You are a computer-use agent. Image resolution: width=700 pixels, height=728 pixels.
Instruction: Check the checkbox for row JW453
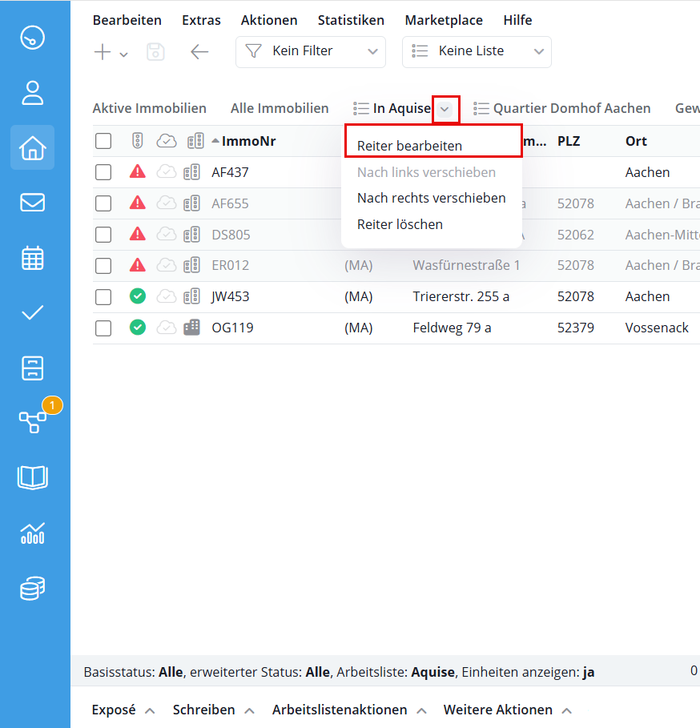click(103, 296)
